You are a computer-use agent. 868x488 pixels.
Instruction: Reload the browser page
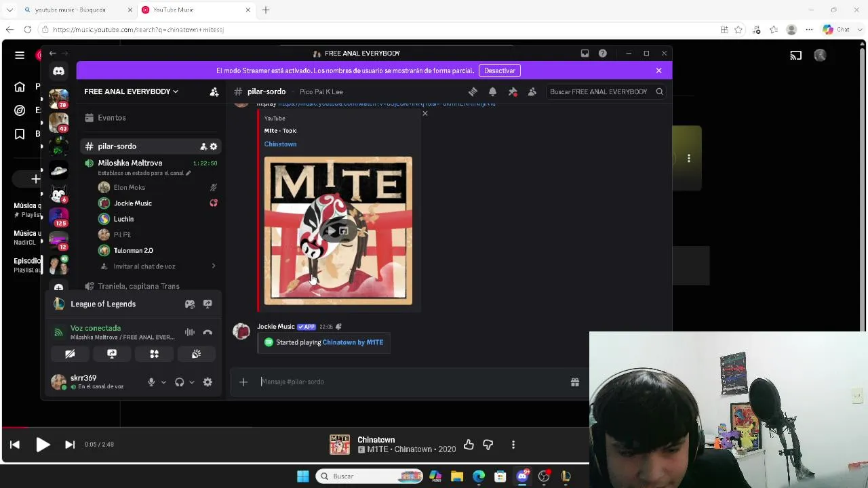[x=27, y=30]
